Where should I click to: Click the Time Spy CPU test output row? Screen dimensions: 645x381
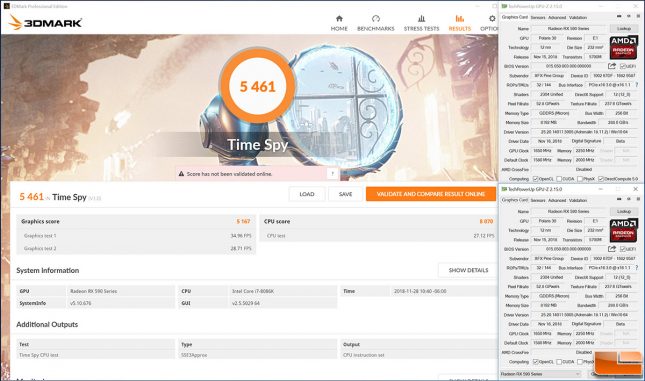(257, 355)
